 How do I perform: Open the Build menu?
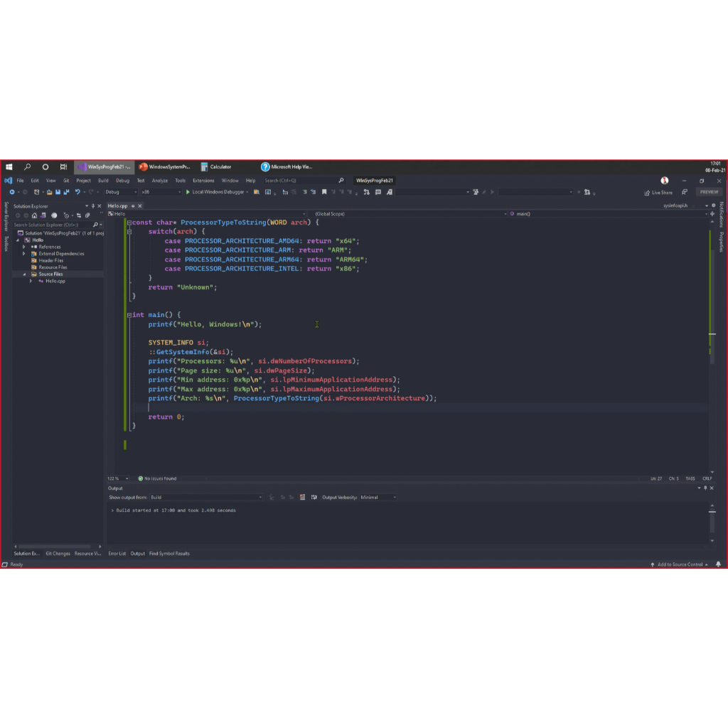[x=103, y=180]
